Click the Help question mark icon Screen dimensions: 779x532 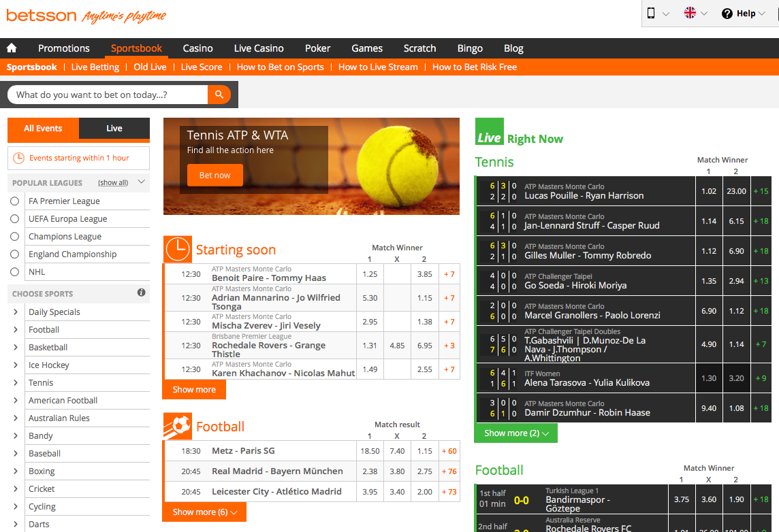click(x=727, y=14)
